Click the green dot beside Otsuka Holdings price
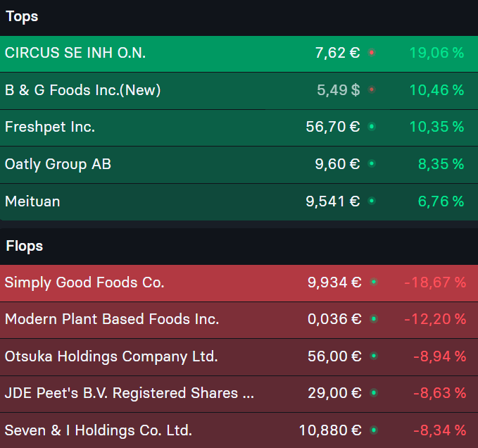This screenshot has height=448, width=478. 374,356
